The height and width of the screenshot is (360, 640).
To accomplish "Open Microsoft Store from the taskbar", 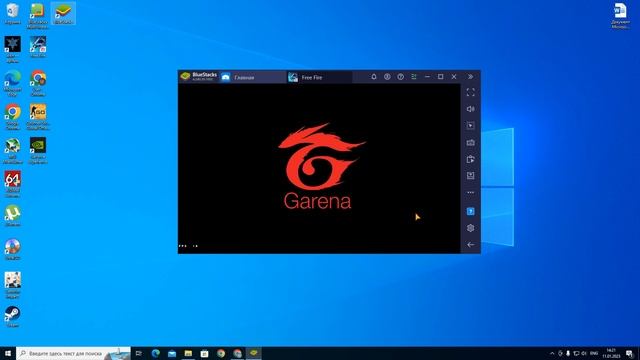I will pyautogui.click(x=204, y=353).
